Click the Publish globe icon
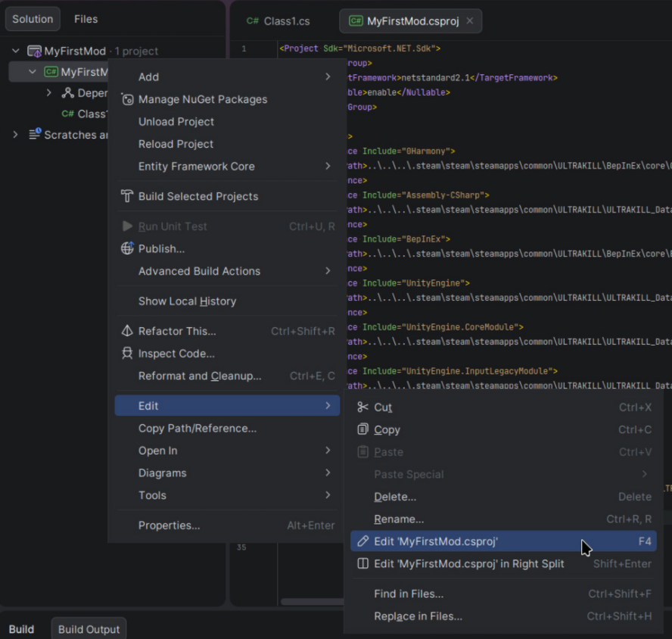This screenshot has height=639, width=672. [x=127, y=248]
